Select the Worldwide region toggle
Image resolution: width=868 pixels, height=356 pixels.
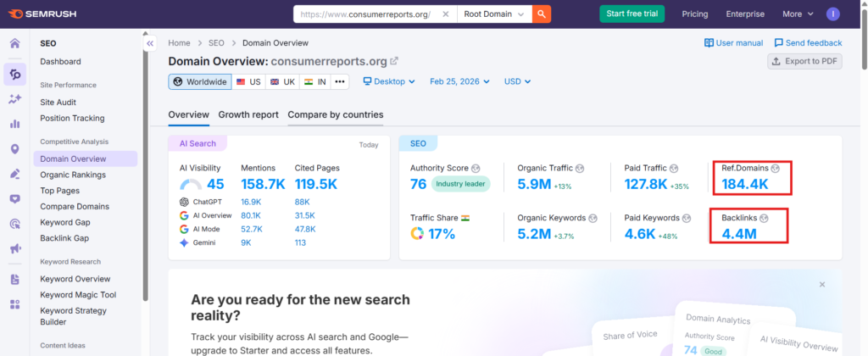pyautogui.click(x=199, y=81)
